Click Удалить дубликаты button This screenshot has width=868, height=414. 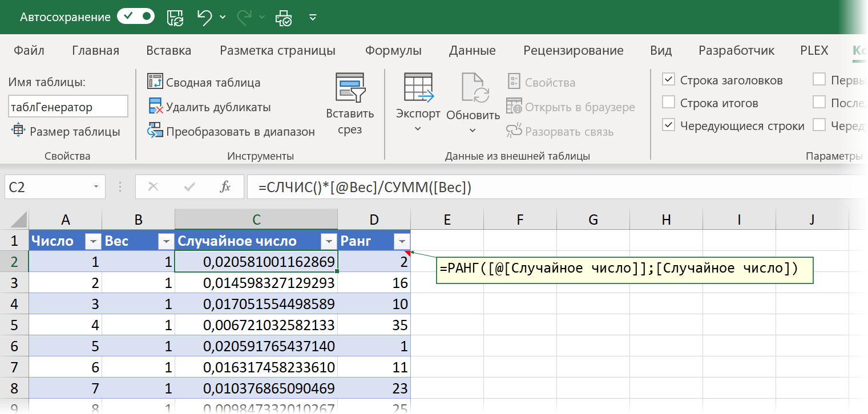(209, 107)
